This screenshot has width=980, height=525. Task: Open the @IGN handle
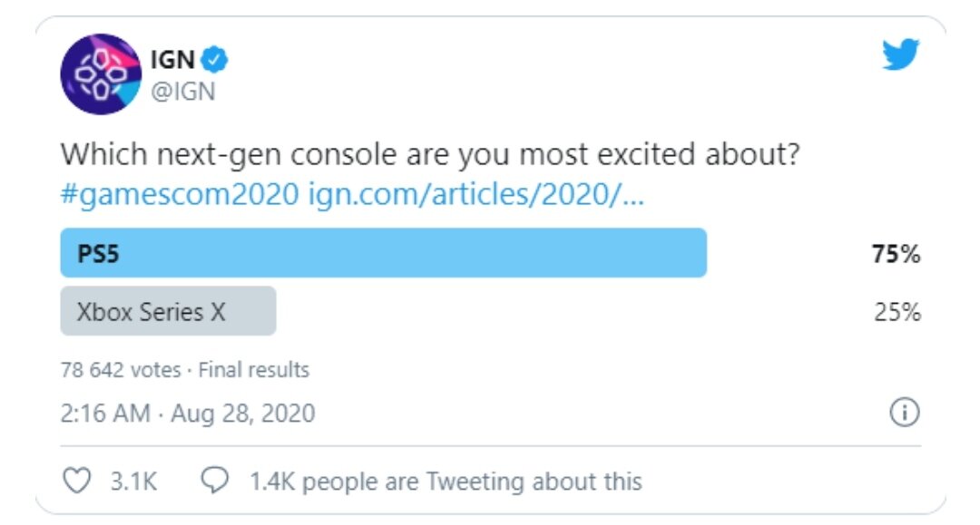(x=183, y=92)
